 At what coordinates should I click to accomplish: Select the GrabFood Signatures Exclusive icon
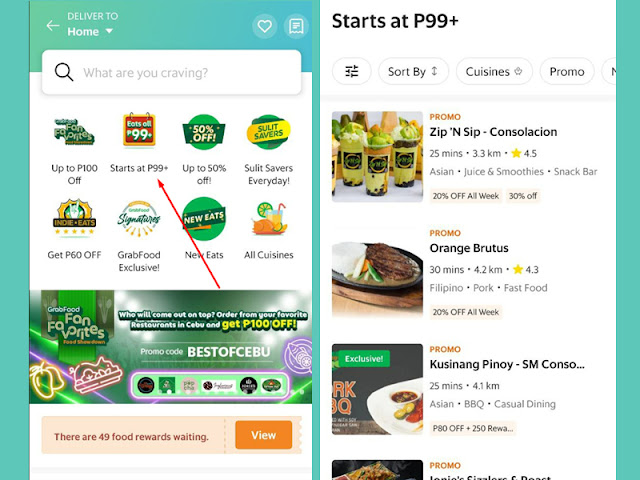[139, 218]
